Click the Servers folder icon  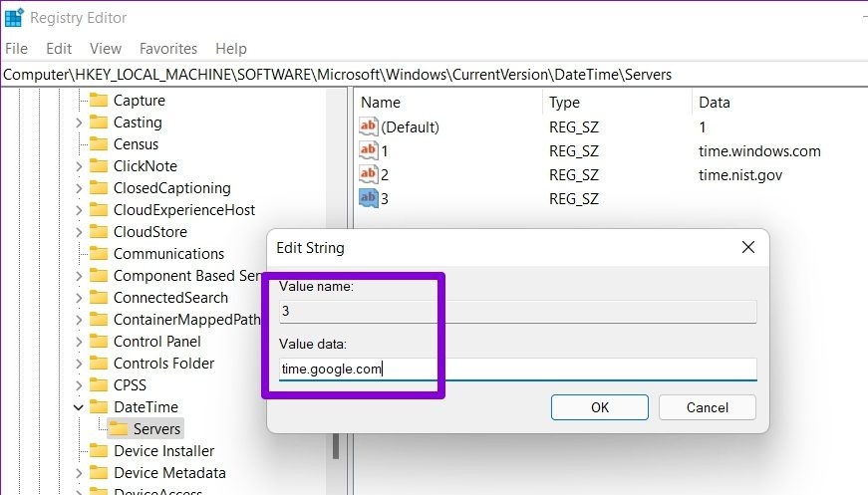[118, 428]
